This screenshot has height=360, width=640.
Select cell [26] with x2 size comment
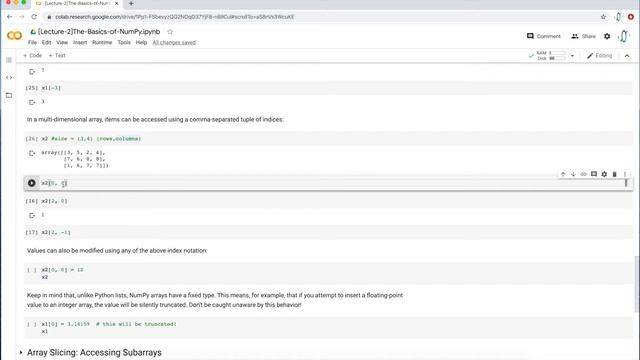pyautogui.click(x=329, y=139)
